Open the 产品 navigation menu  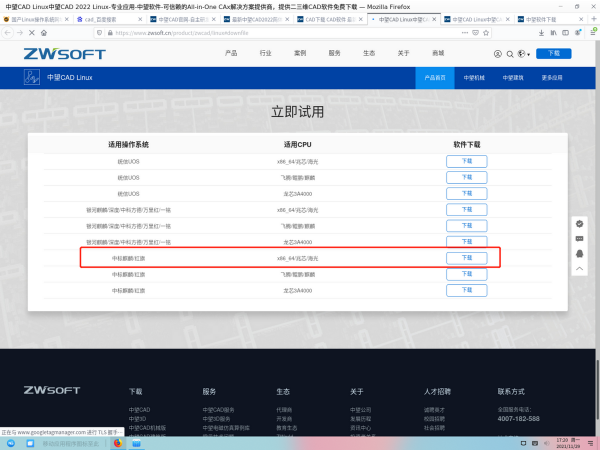click(x=231, y=53)
